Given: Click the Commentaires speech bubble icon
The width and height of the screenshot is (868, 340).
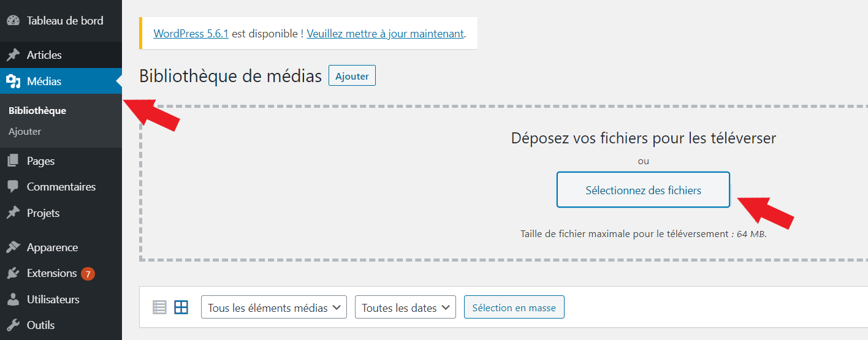Looking at the screenshot, I should coord(13,187).
